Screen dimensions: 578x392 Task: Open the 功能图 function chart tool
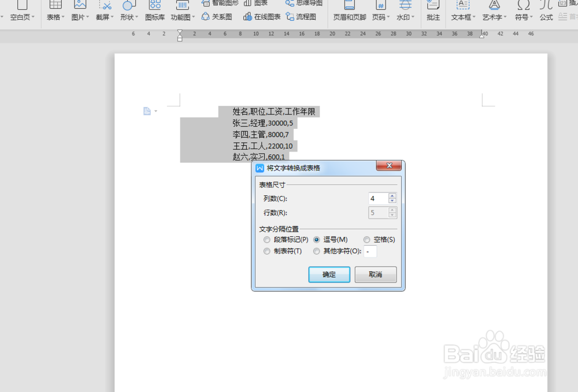(182, 10)
